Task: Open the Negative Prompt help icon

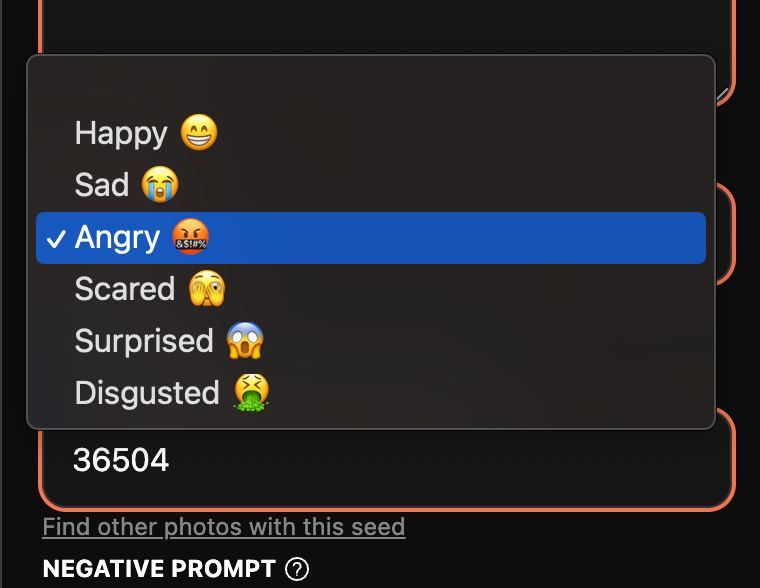Action: [x=297, y=569]
